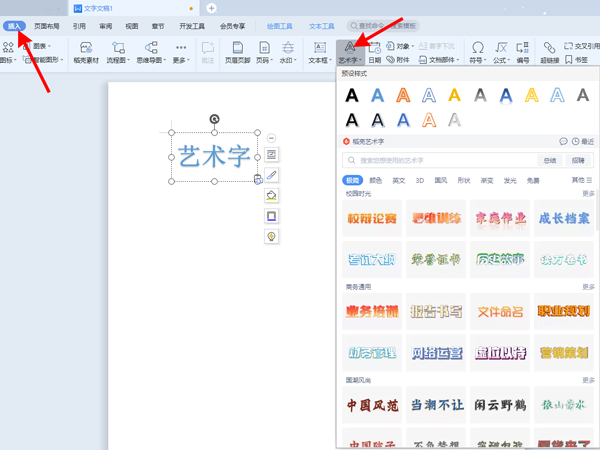Click the shape fill bucket floating icon

(271, 195)
